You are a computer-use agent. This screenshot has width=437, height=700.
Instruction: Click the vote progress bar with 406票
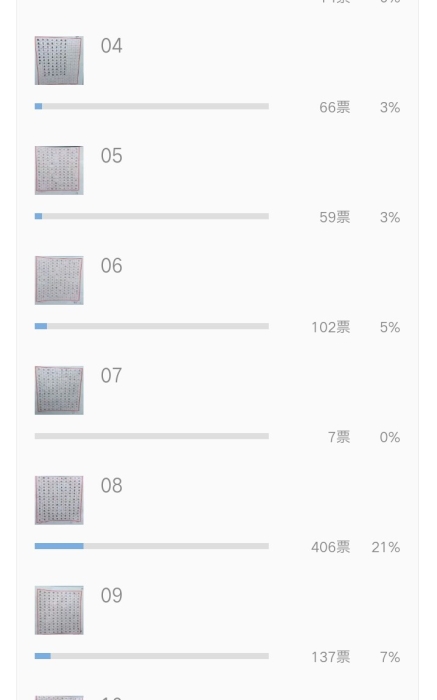(152, 546)
